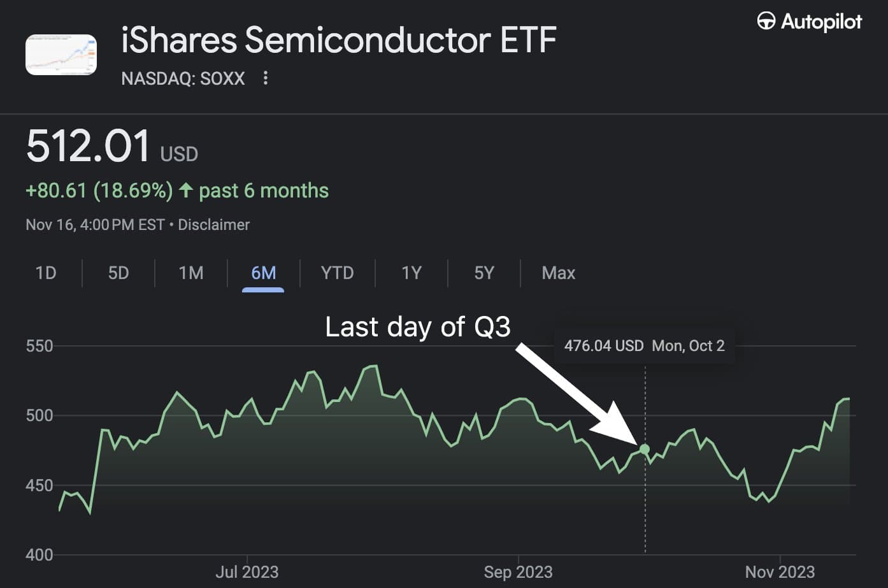
Task: Click the 512.01 current price value
Action: (x=88, y=146)
